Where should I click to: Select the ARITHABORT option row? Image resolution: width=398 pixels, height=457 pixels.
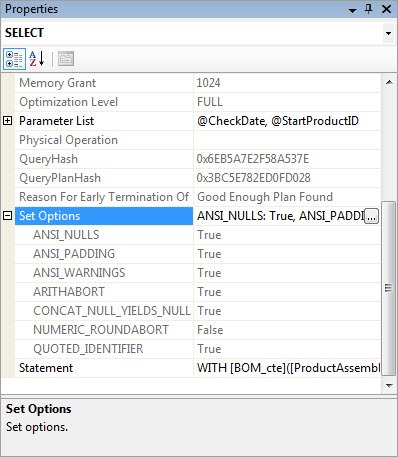click(197, 292)
